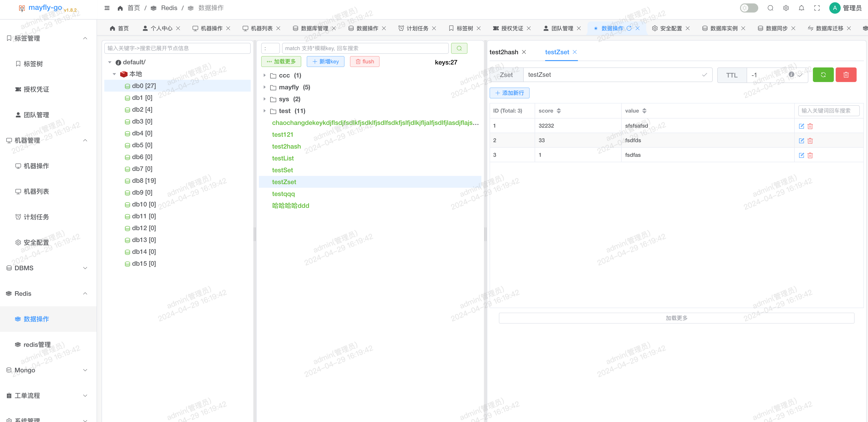868x422 pixels.
Task: Delete row 1 sfsfsafsd entry
Action: [x=810, y=126]
